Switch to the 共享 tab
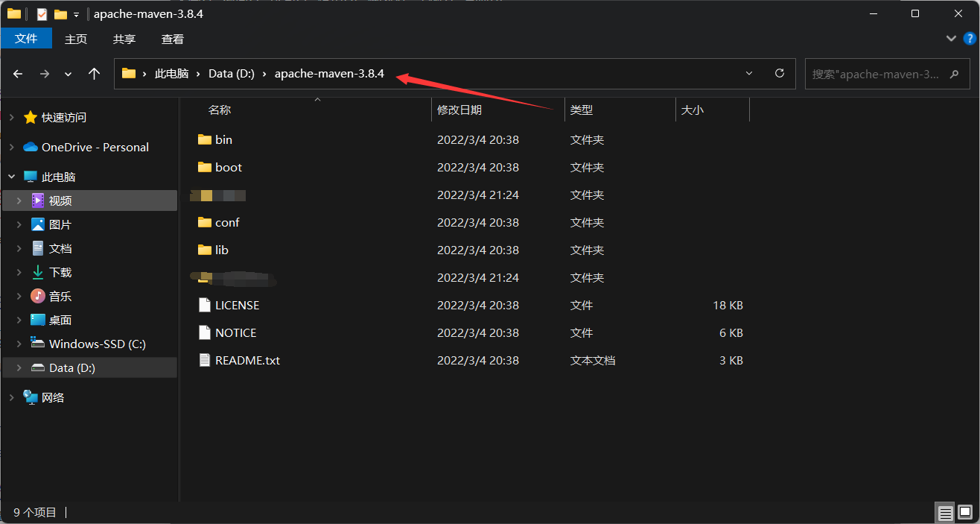980x524 pixels. (x=124, y=39)
